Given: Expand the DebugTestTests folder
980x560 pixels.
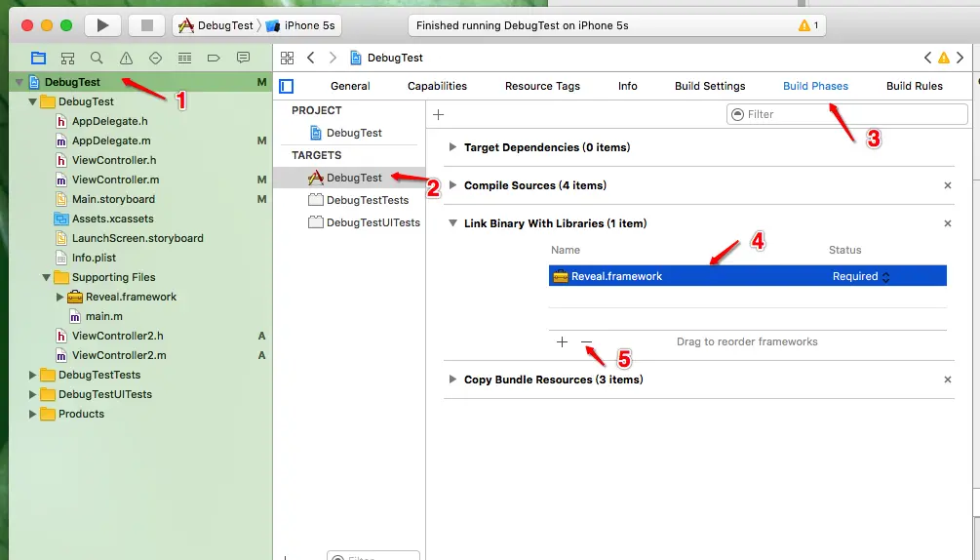Looking at the screenshot, I should (32, 375).
